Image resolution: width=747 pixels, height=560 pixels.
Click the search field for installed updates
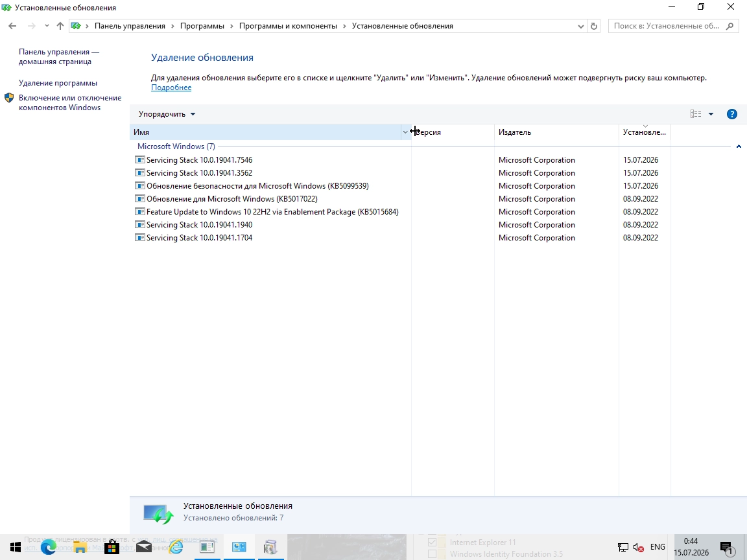(667, 26)
